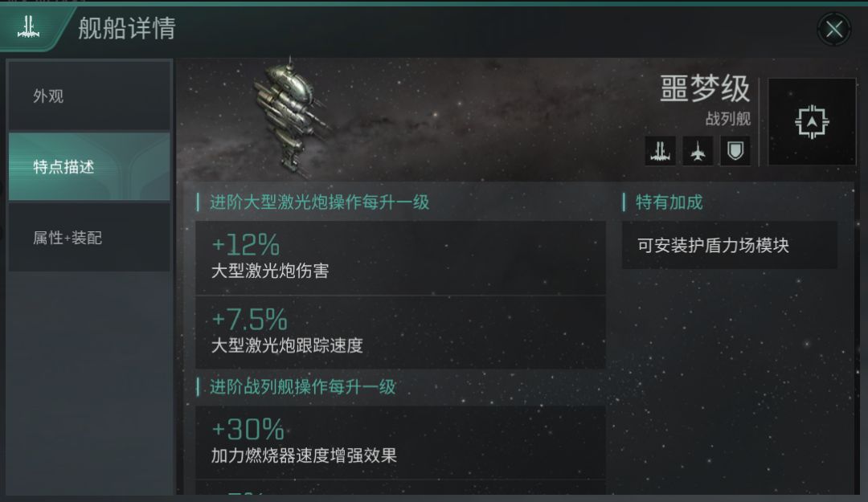Select the +7.5% 大型激光炮跟踪速度 bonus row
This screenshot has width=868, height=502.
point(400,333)
